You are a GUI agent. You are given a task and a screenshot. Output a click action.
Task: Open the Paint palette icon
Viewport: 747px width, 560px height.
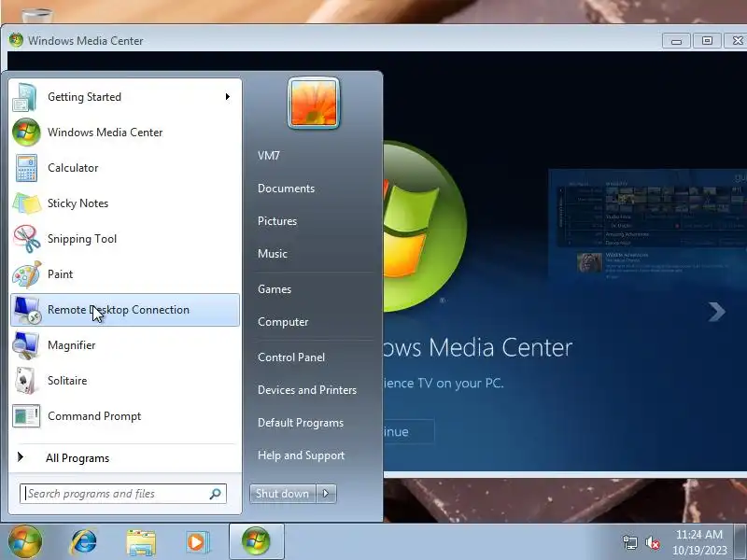coord(27,274)
